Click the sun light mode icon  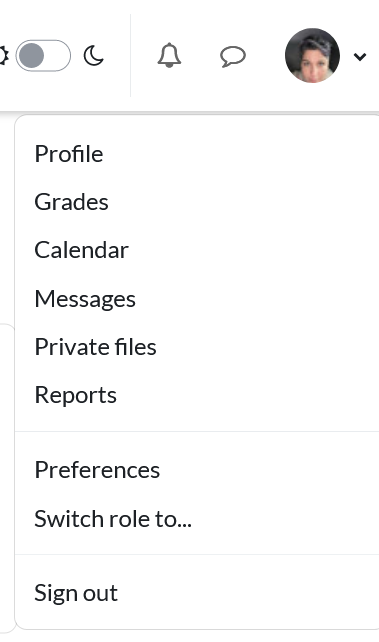click(x=3, y=56)
